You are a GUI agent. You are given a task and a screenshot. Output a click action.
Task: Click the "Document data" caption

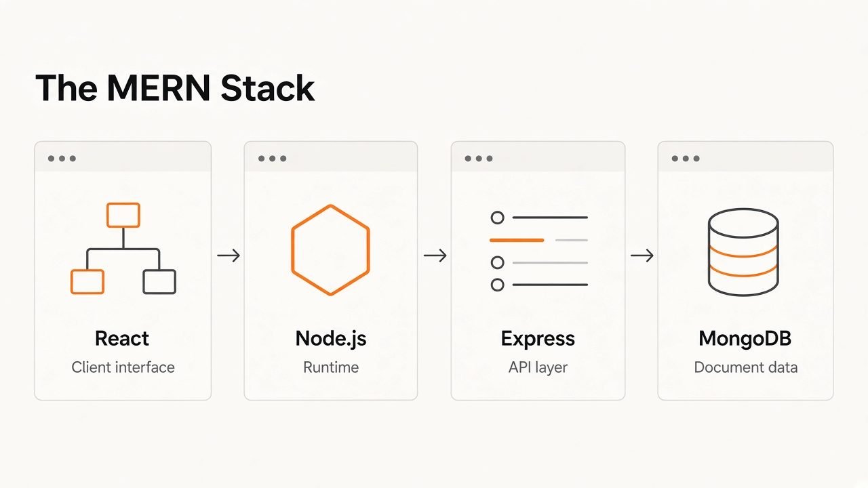[745, 367]
